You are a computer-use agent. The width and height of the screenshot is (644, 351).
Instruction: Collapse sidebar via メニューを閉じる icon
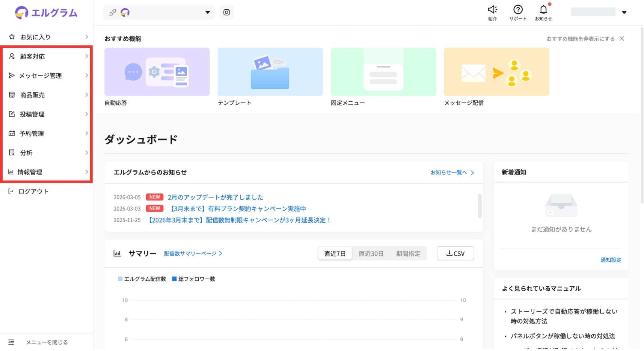11,342
